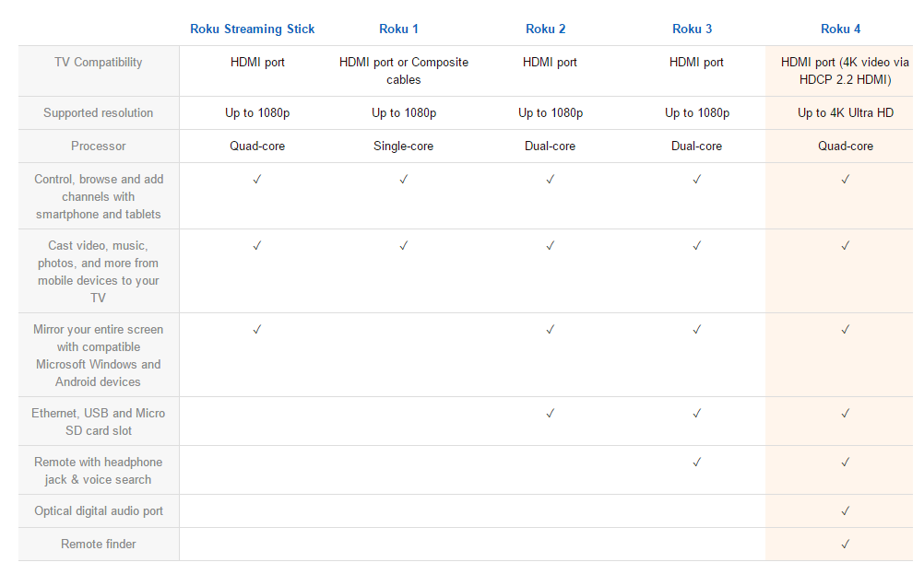Screen dimensions: 924x586
Task: Select Roku 4 checkmark for headphone jack remote
Action: [845, 463]
